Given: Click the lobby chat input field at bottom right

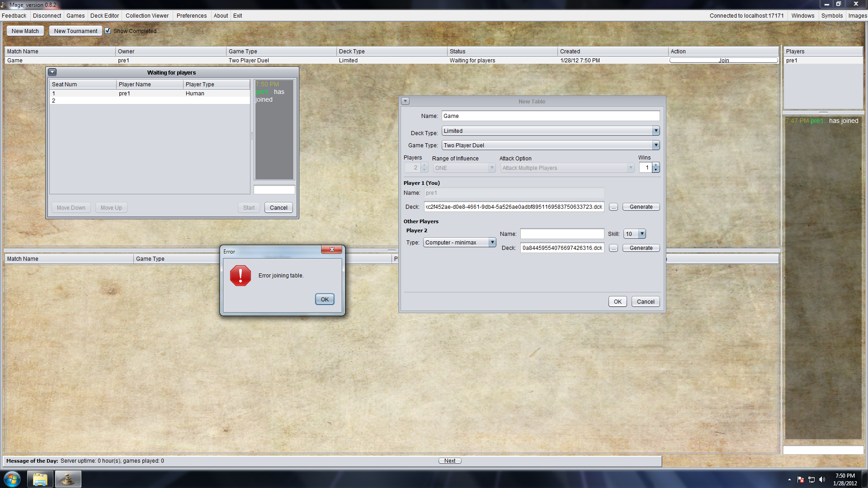Looking at the screenshot, I should click(823, 450).
